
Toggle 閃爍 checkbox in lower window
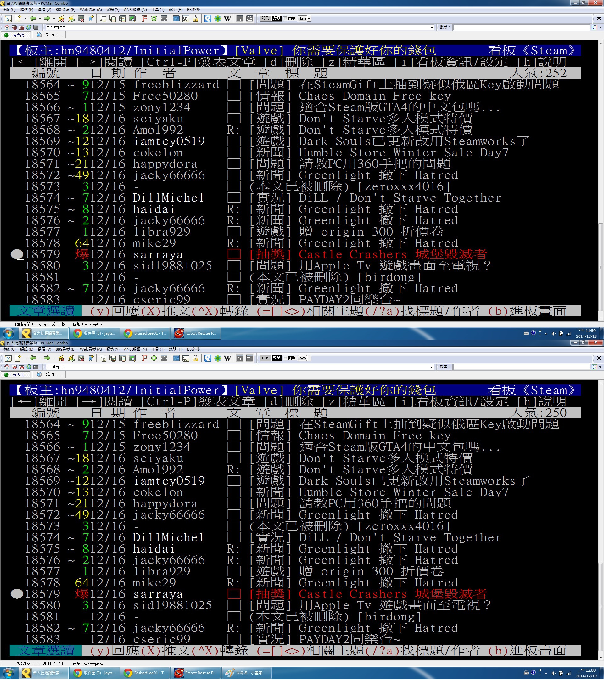tap(285, 358)
